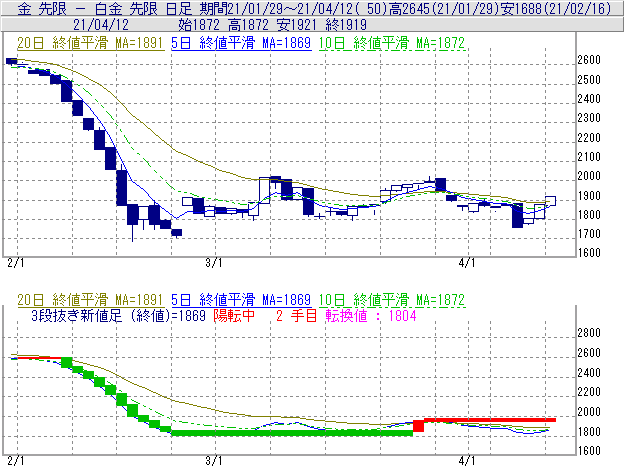
Task: Click the 3/1 date label under candlestick chart
Action: point(214,263)
